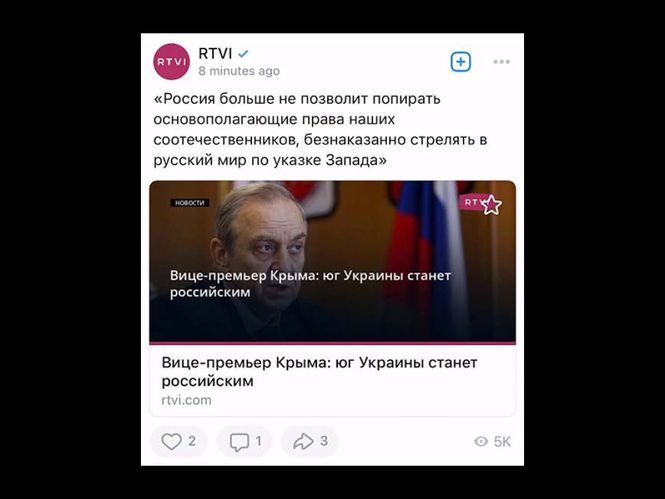The width and height of the screenshot is (665, 499).
Task: Click the like count number 2
Action: [x=192, y=441]
